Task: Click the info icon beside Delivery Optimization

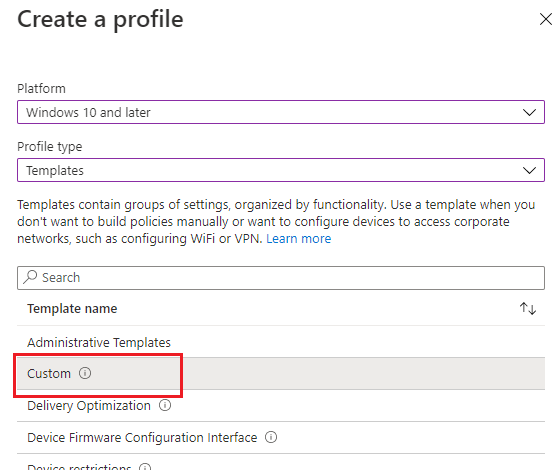Action: tap(165, 405)
